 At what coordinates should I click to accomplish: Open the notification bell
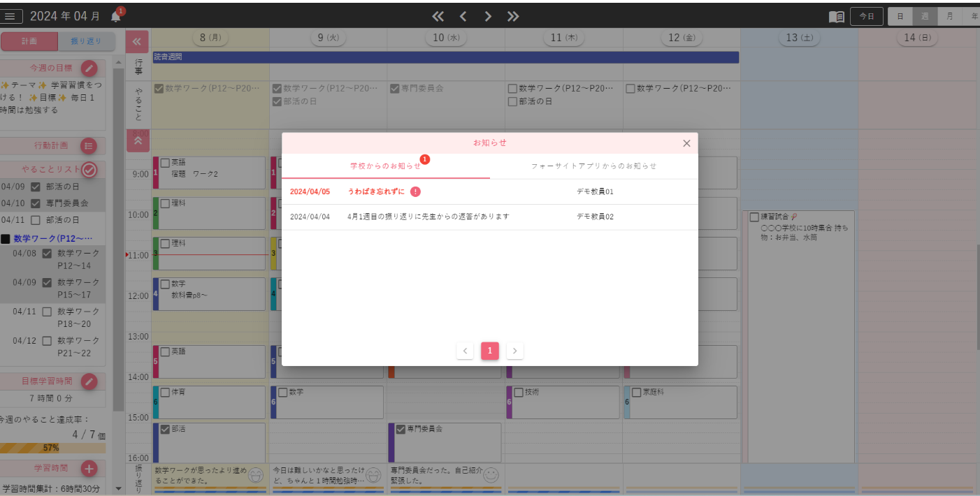click(116, 16)
